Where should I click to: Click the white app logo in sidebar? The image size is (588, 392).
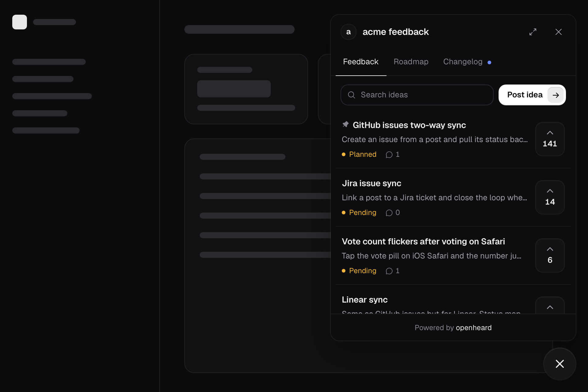[20, 22]
